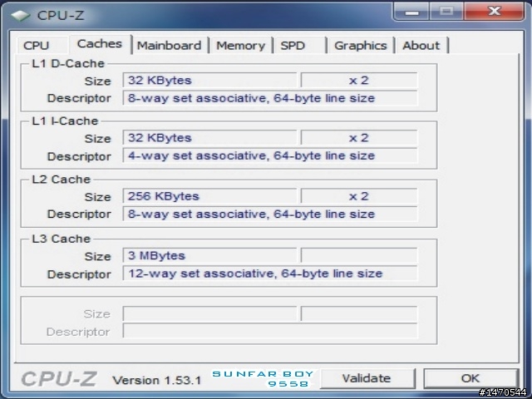Viewport: 532px width, 399px height.
Task: Click the Size label in L3 Cache group
Action: tap(98, 257)
